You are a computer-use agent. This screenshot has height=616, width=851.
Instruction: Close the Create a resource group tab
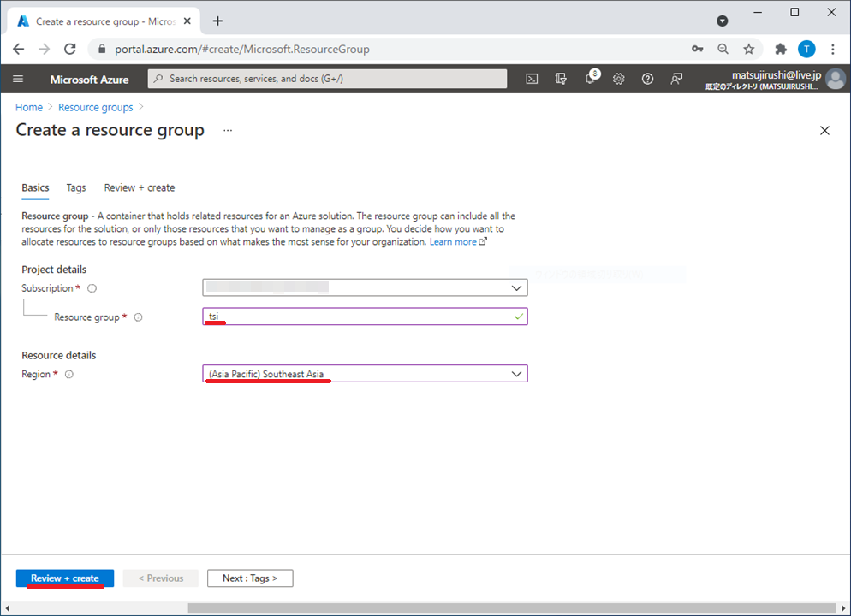187,21
